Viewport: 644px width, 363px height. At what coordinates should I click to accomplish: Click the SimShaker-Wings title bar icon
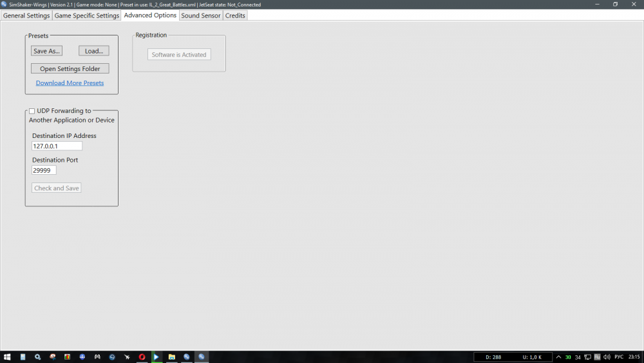click(x=4, y=4)
